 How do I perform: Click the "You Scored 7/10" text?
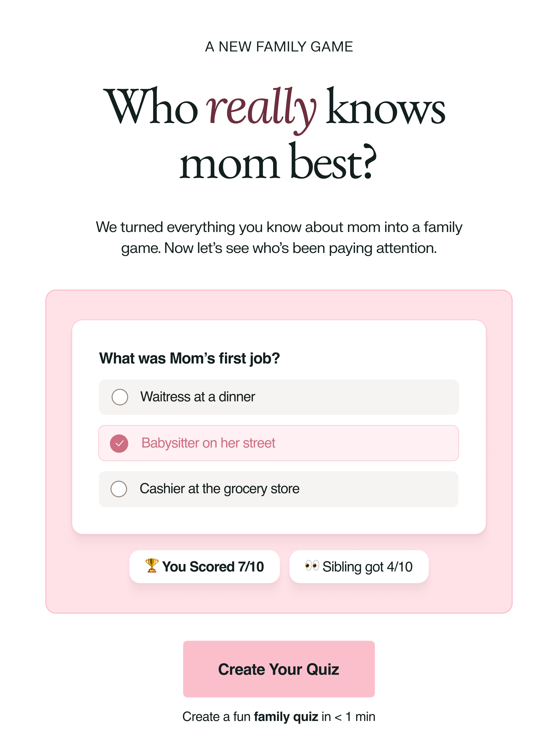[x=213, y=567]
